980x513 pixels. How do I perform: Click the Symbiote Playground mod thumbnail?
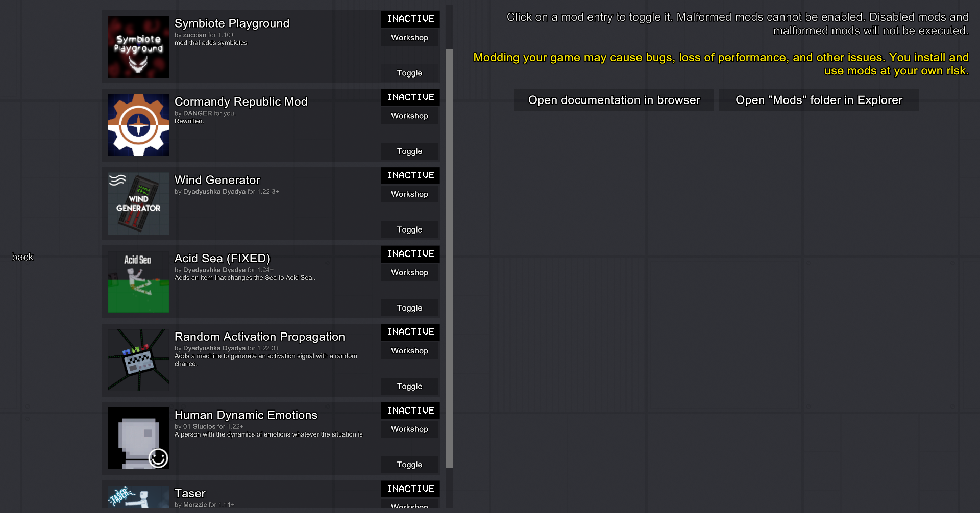pos(138,47)
